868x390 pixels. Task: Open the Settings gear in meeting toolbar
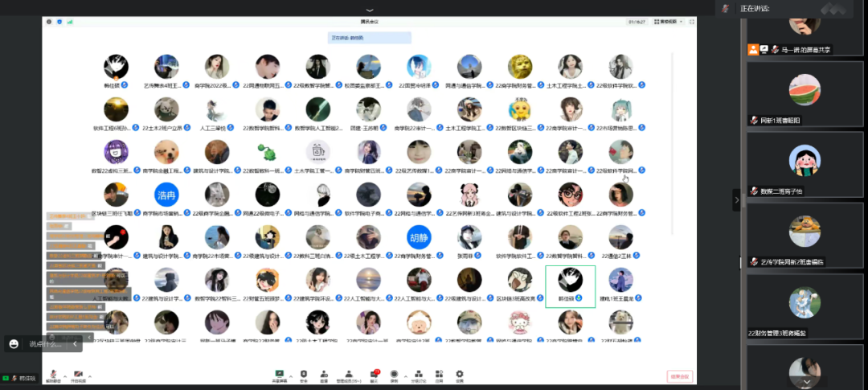point(460,375)
